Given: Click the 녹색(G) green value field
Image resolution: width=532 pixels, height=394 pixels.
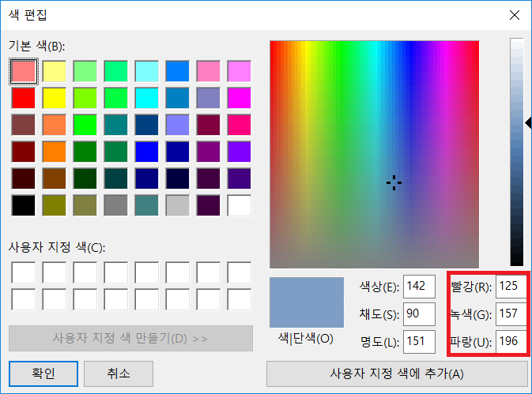Looking at the screenshot, I should coord(511,314).
